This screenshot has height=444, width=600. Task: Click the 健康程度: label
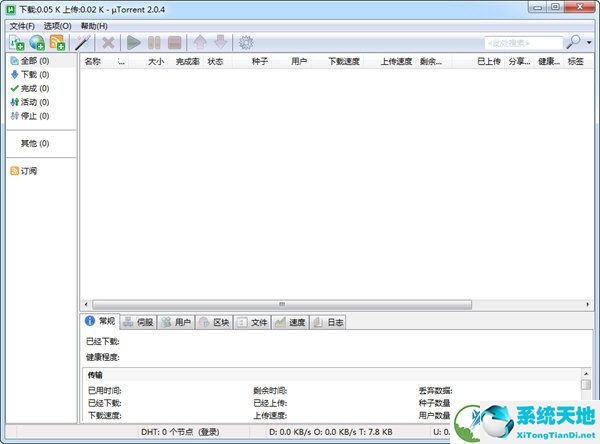pos(103,357)
